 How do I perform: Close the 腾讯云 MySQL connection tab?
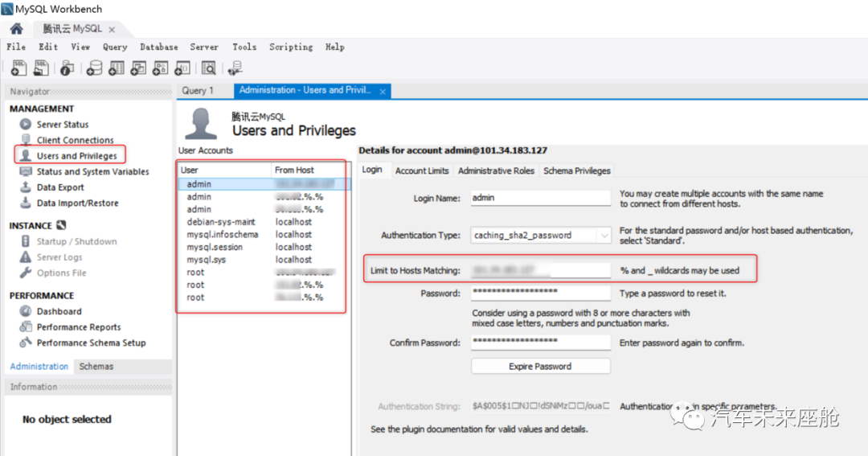click(112, 30)
